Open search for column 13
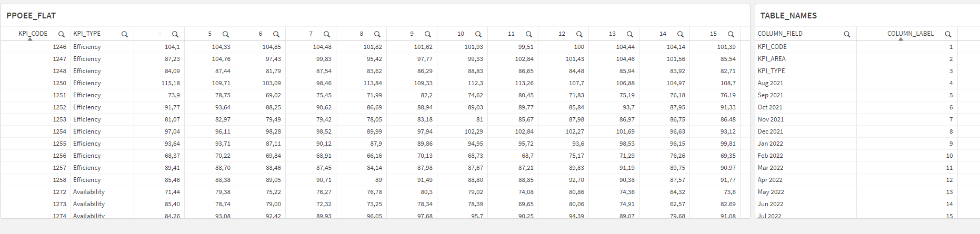980x234 pixels. click(630, 34)
